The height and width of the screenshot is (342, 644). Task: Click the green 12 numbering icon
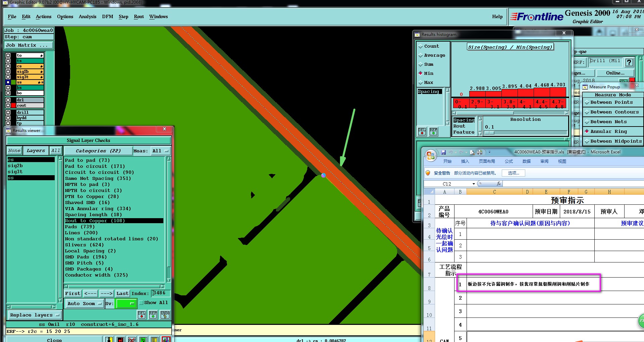(x=143, y=339)
